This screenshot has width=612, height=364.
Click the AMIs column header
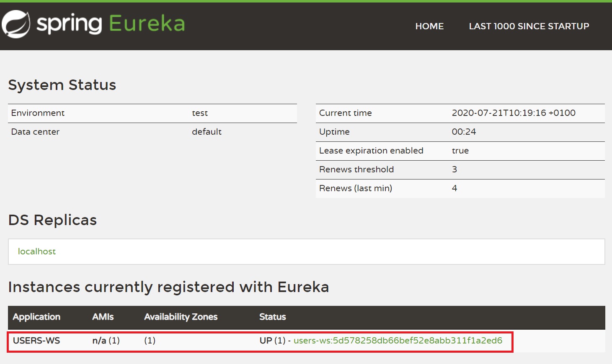pos(103,317)
